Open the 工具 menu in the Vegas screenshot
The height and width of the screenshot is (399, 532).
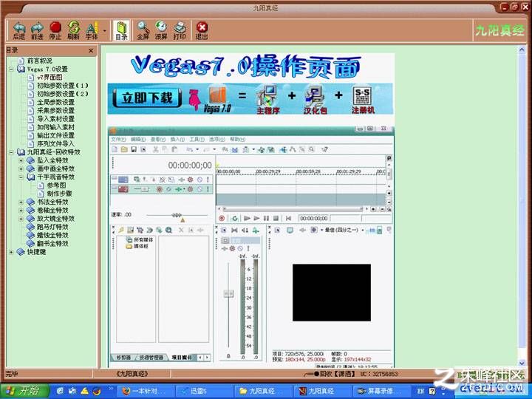(197, 140)
